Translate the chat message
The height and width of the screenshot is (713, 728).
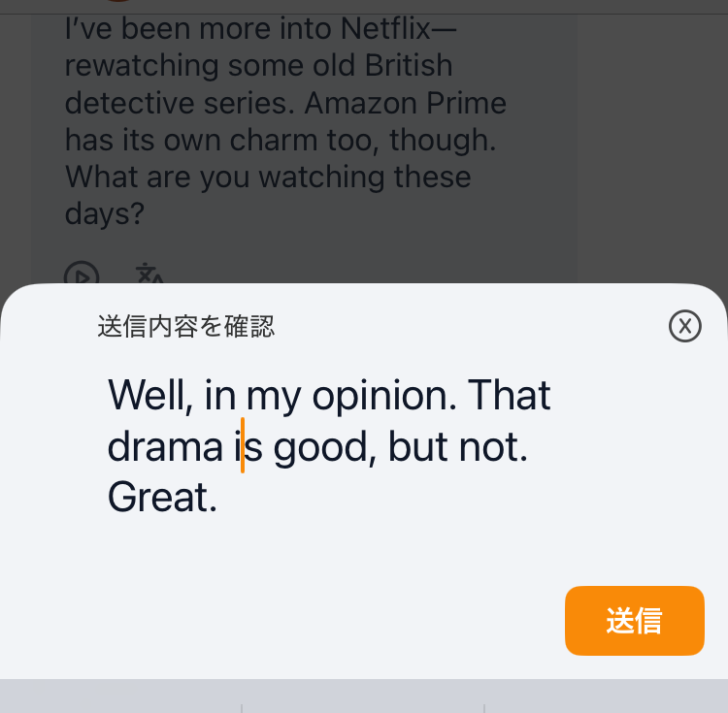[x=149, y=275]
